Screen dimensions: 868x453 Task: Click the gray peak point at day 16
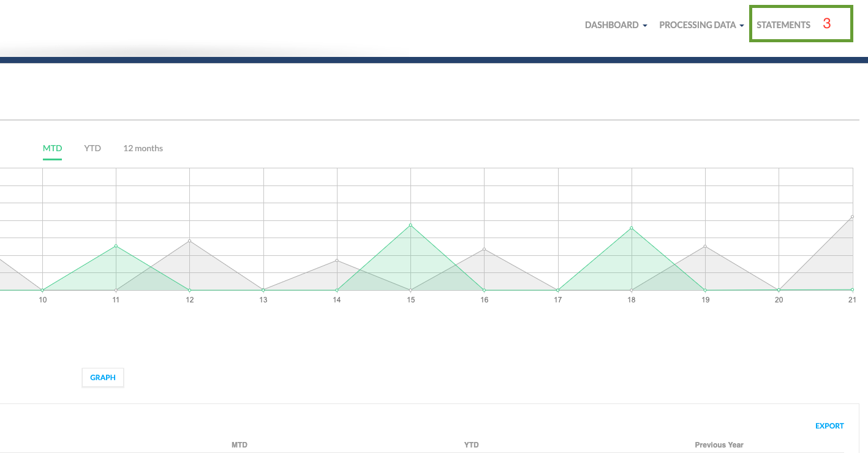coord(484,249)
